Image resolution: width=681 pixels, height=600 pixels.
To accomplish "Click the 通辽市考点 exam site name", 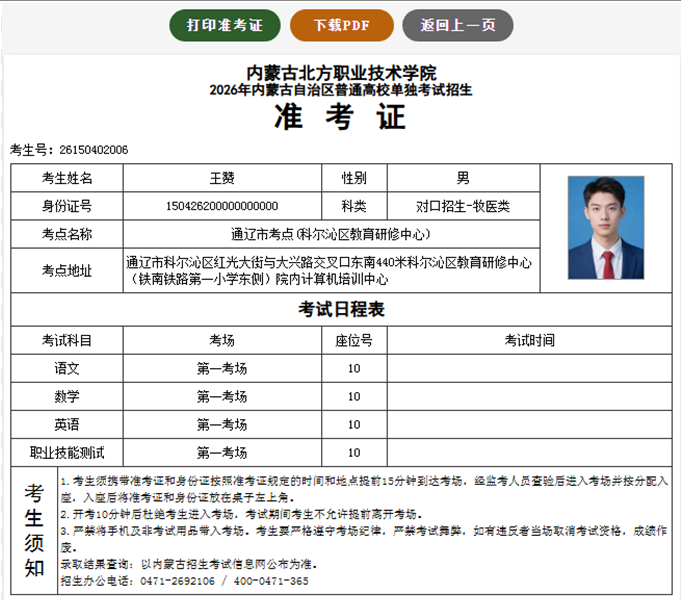I will pyautogui.click(x=330, y=234).
